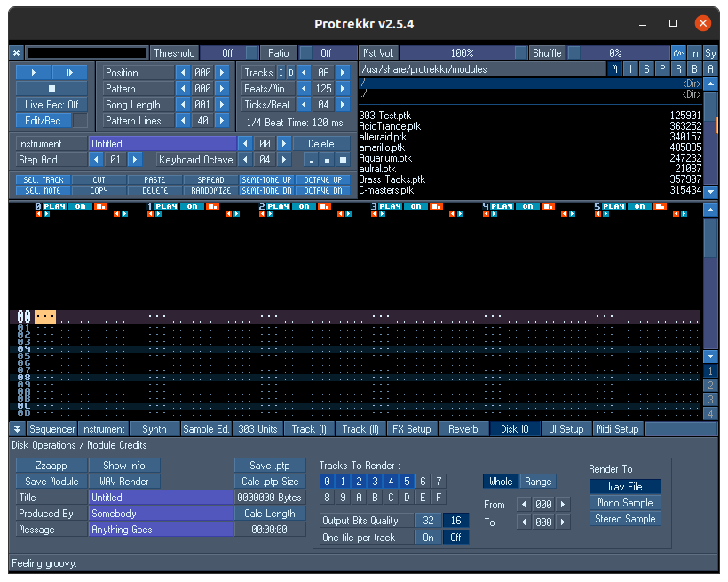The width and height of the screenshot is (728, 582).
Task: Select the B file-type filter button
Action: coord(694,69)
